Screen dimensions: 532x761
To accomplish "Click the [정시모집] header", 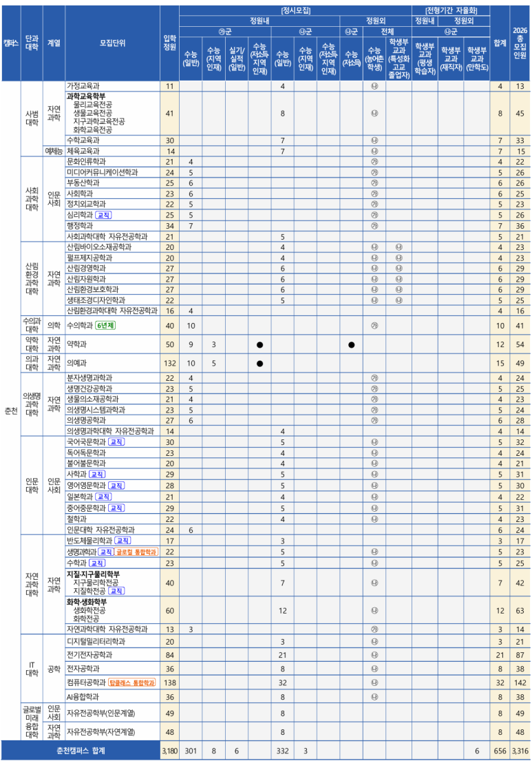I will point(295,10).
